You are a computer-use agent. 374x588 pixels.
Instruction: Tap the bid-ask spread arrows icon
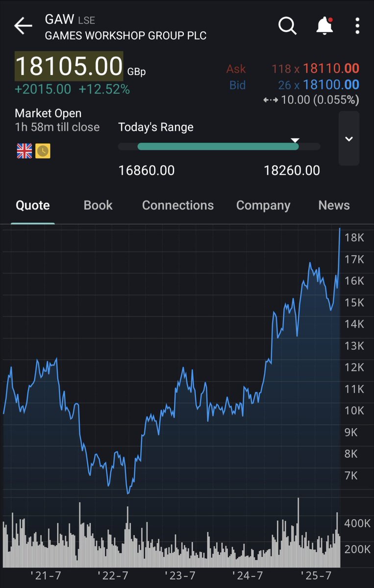271,100
